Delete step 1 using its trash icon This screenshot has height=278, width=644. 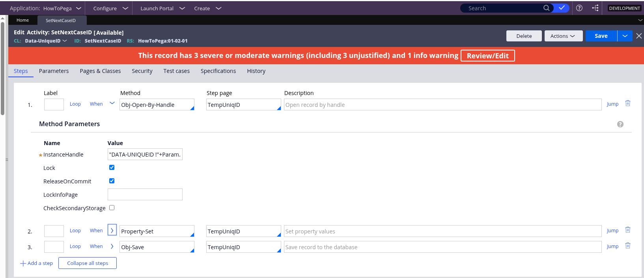click(x=628, y=103)
